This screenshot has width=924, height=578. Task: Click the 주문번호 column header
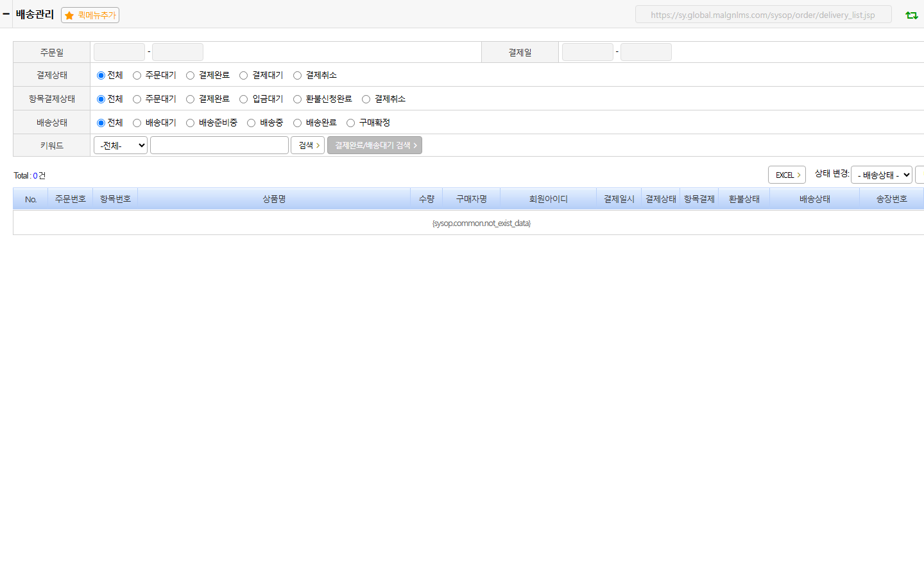tap(71, 199)
